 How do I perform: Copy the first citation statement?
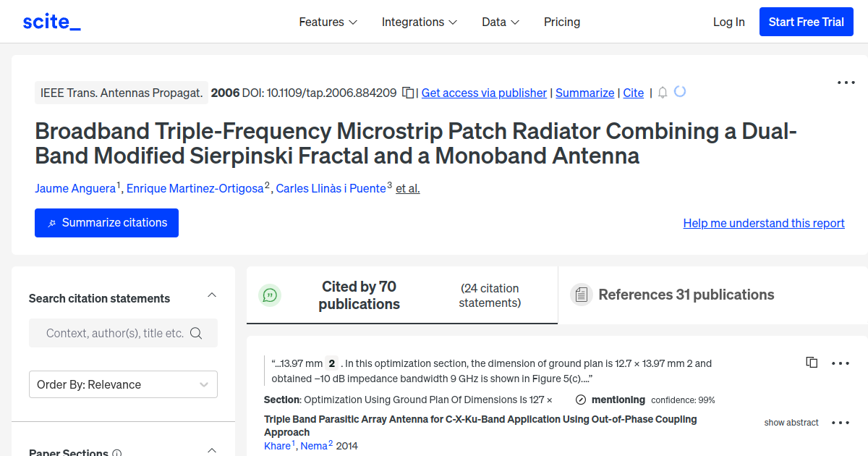(x=812, y=363)
